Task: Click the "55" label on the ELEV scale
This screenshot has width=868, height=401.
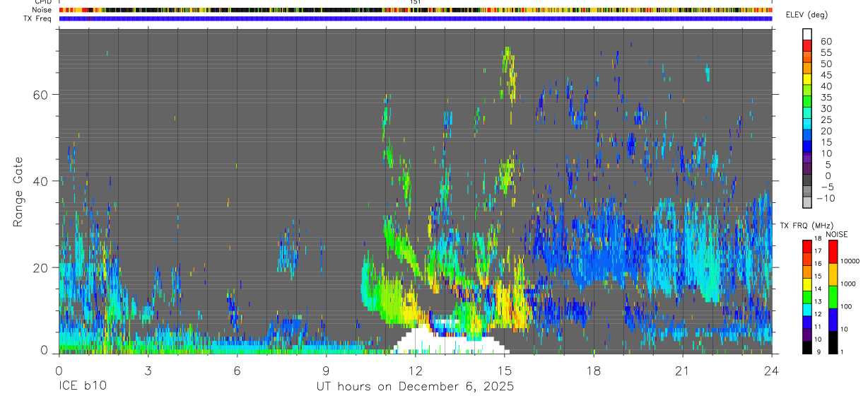Action: 826,53
